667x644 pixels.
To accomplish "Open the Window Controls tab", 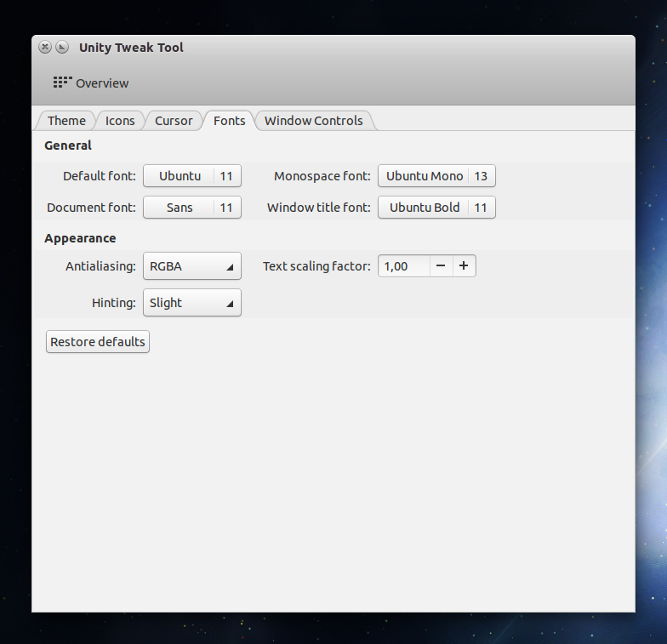I will [313, 121].
